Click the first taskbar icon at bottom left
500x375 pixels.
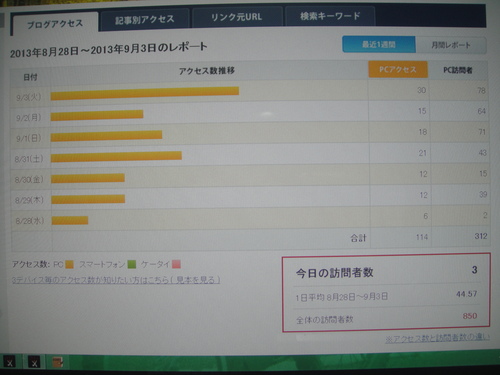coord(10,362)
